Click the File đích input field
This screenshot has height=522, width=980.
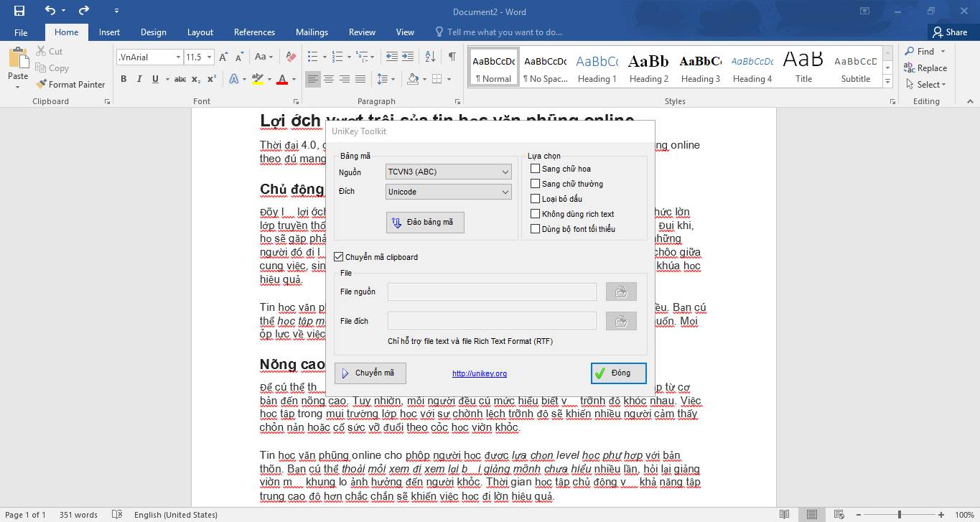click(492, 321)
